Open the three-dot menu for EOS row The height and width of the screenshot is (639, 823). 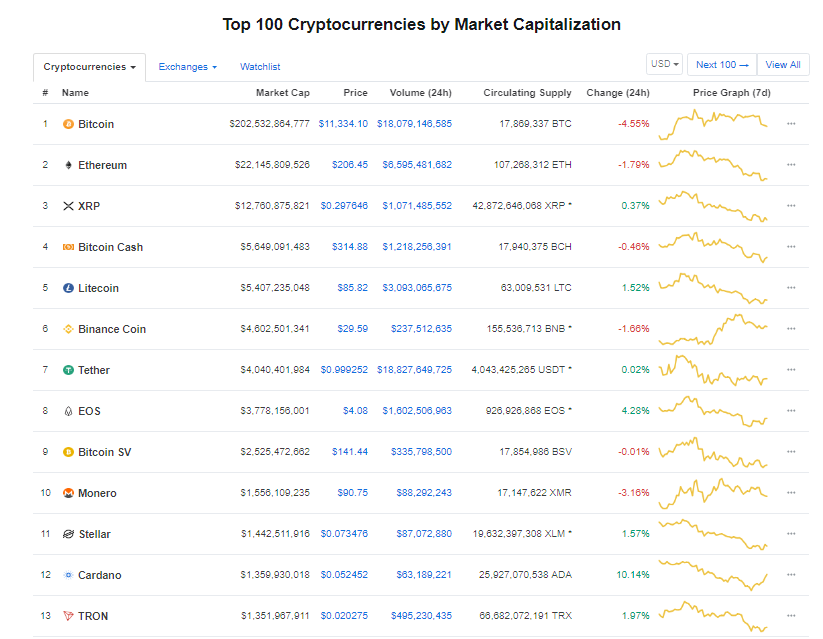(791, 411)
